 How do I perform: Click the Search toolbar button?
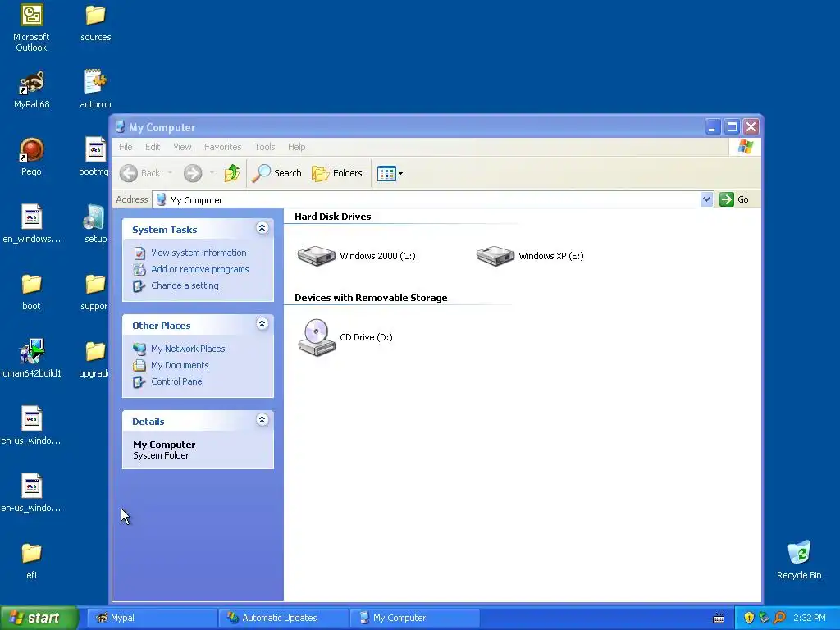[x=276, y=173]
